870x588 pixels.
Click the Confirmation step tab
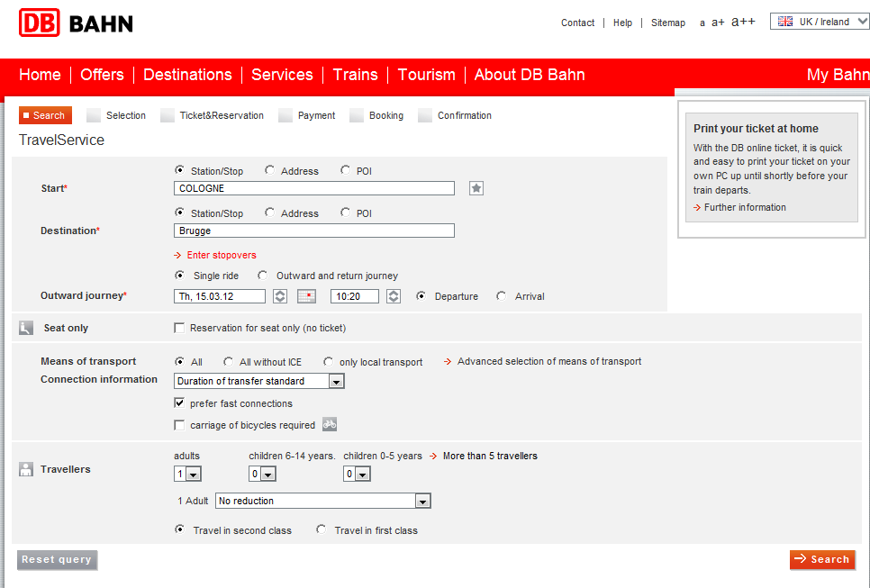coord(455,115)
